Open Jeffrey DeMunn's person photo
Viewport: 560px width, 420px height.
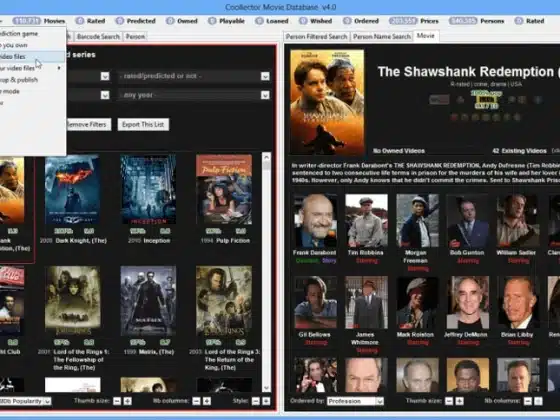tap(468, 302)
